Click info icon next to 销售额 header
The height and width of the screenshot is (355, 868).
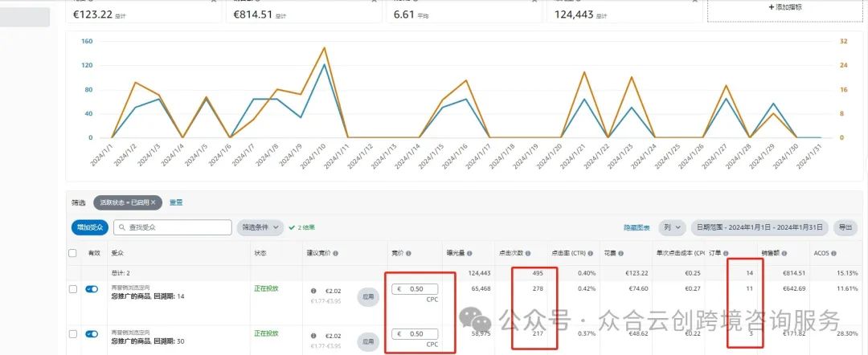pos(784,253)
